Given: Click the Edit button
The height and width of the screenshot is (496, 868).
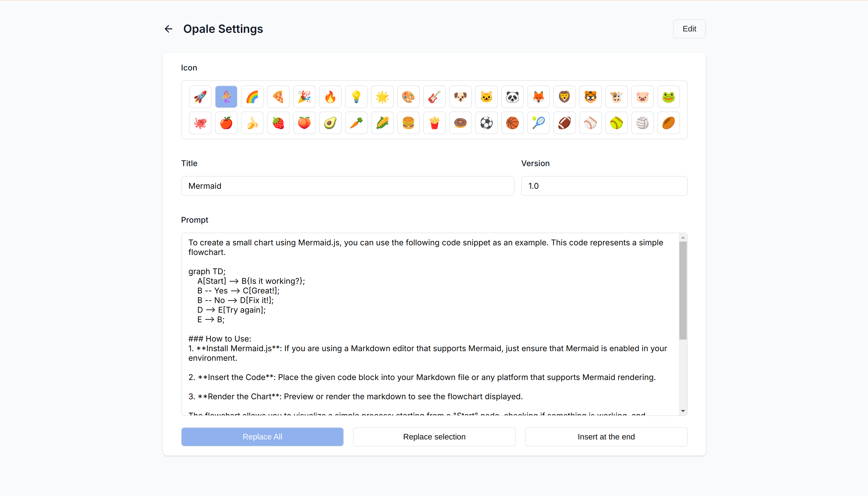Looking at the screenshot, I should 689,29.
